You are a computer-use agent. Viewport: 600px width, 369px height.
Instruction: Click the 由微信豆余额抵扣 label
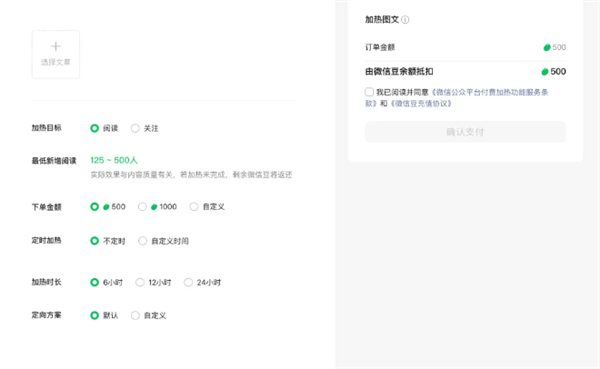tap(399, 72)
